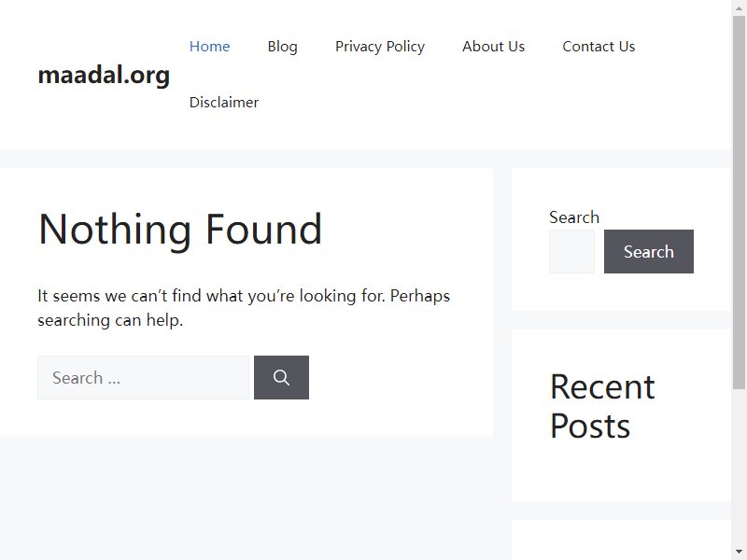
Task: Click the Recent Posts heading
Action: coord(602,406)
